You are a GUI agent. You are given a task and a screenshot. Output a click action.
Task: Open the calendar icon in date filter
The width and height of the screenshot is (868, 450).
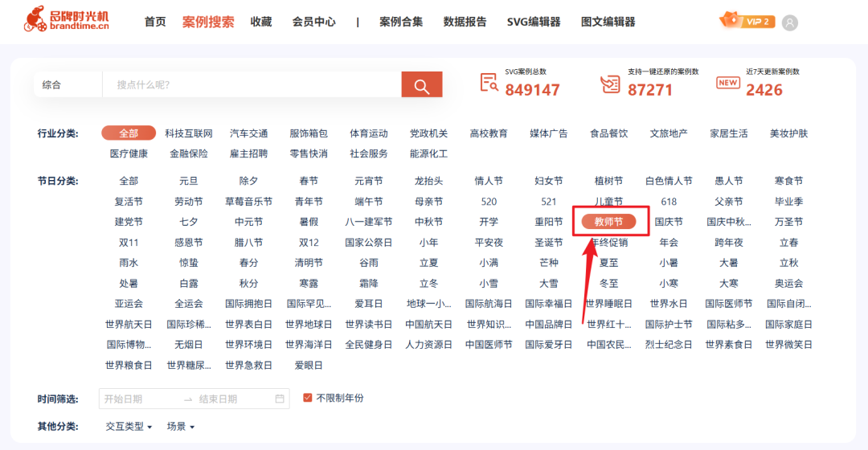pos(280,399)
